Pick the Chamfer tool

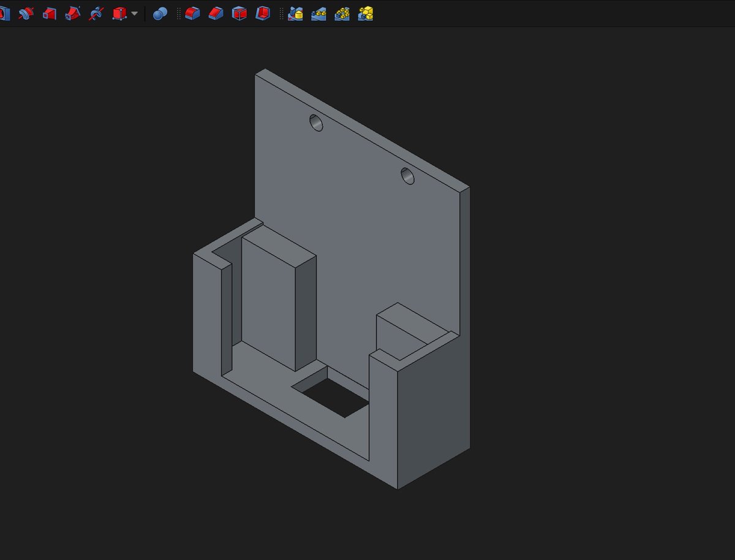[216, 13]
